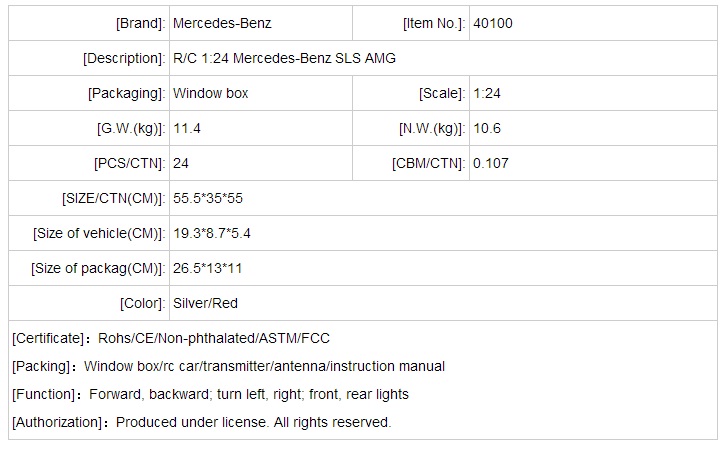Select the Packing contents line
This screenshot has height=450, width=728.
point(229,366)
